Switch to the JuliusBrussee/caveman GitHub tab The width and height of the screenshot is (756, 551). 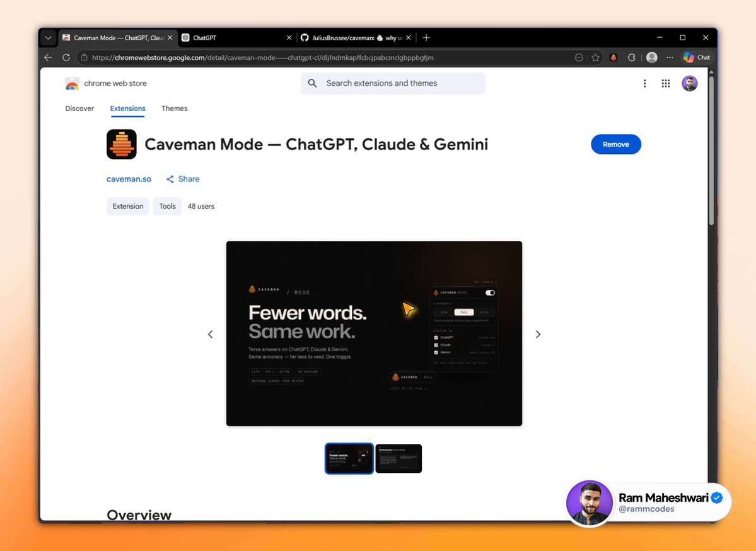click(x=356, y=38)
